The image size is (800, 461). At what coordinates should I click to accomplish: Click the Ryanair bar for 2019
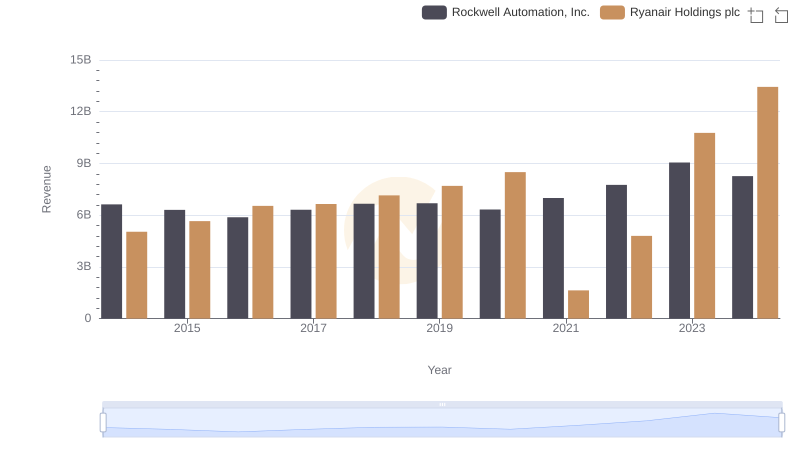tap(452, 252)
